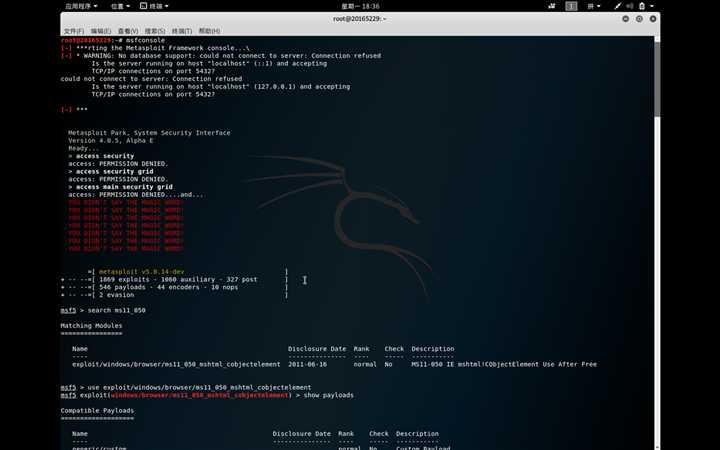Click the 'Compatible Payloads' heading
Screen dimensions: 720x450
pyautogui.click(x=97, y=411)
